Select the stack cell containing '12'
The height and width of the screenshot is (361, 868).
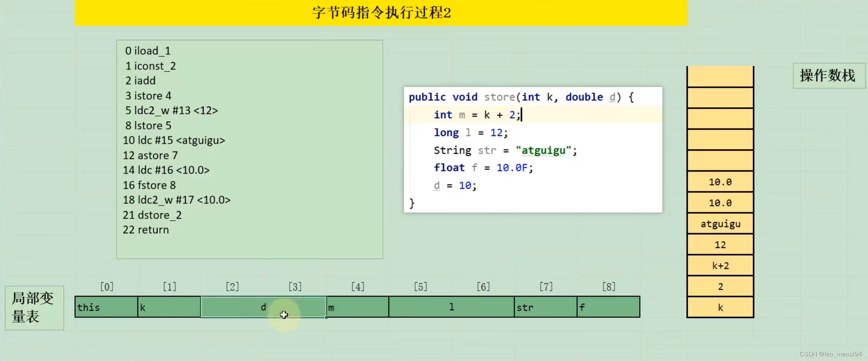coord(720,245)
